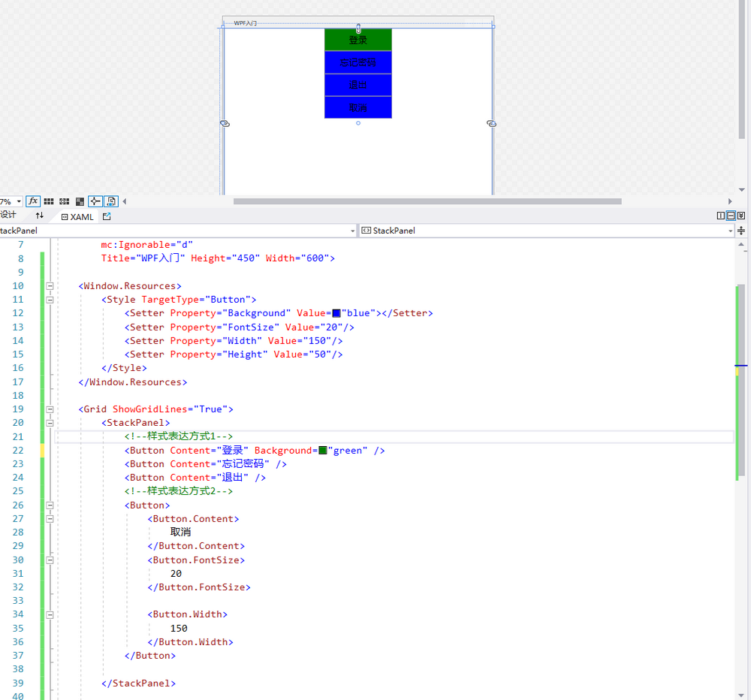This screenshot has height=700, width=751.
Task: Click the designer horizontal scrollbar thumb
Action: click(427, 202)
